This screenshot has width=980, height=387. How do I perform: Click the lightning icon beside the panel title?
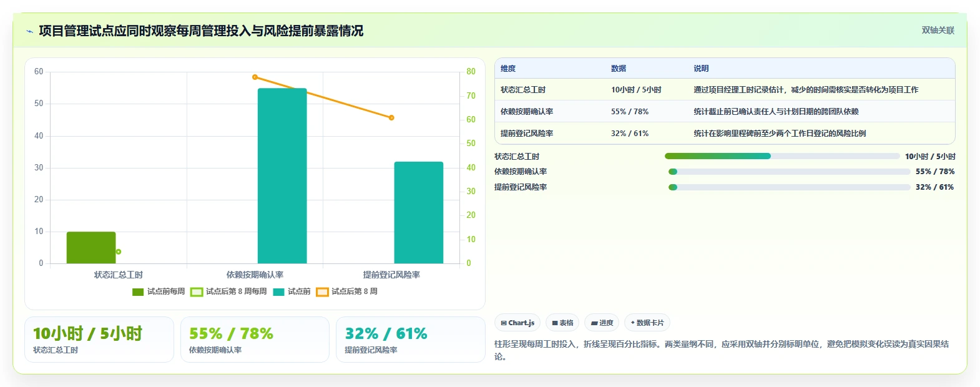point(29,31)
